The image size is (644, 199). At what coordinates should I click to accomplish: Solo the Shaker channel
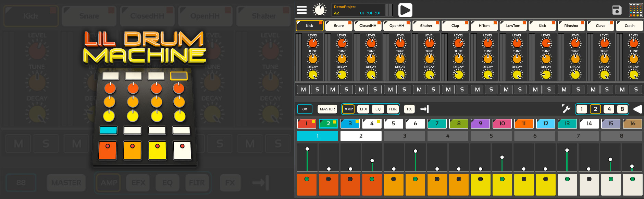click(x=433, y=90)
